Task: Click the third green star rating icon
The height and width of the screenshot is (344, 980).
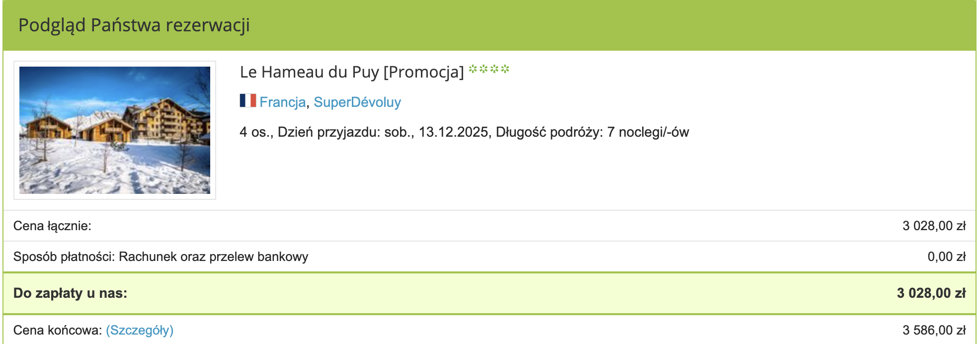Action: (x=494, y=69)
